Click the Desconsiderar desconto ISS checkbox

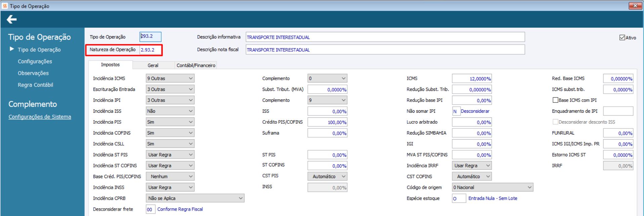pos(555,122)
